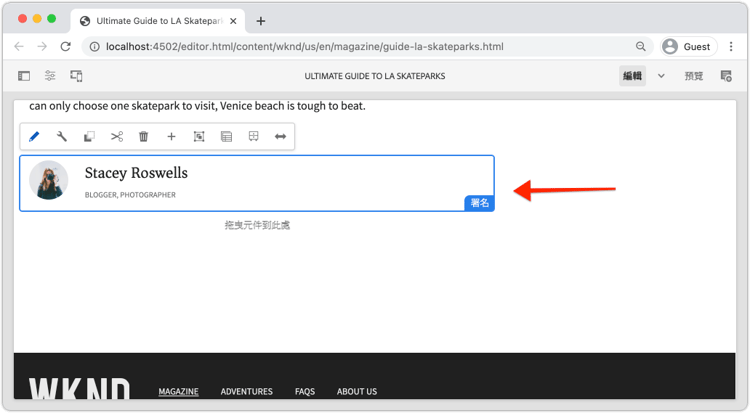The width and height of the screenshot is (750, 413).
Task: Click the Annotate icon at top right
Action: tap(726, 76)
